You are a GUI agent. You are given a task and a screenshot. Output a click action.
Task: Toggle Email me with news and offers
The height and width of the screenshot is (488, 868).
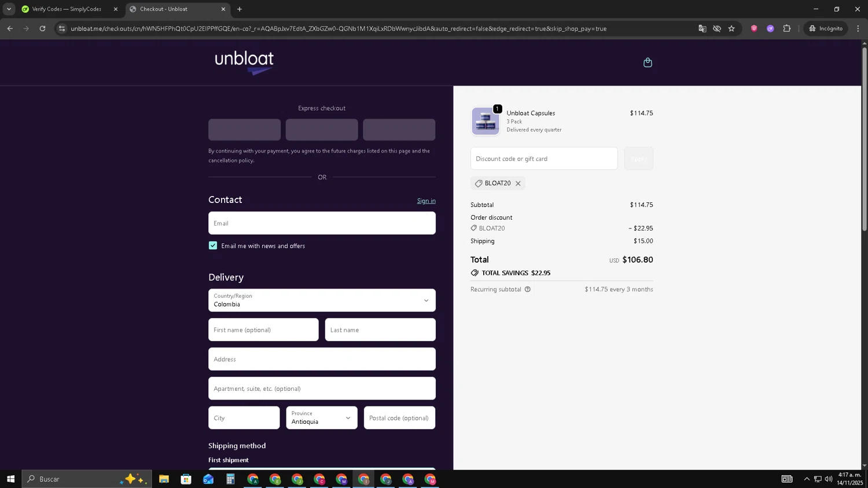[x=213, y=246]
